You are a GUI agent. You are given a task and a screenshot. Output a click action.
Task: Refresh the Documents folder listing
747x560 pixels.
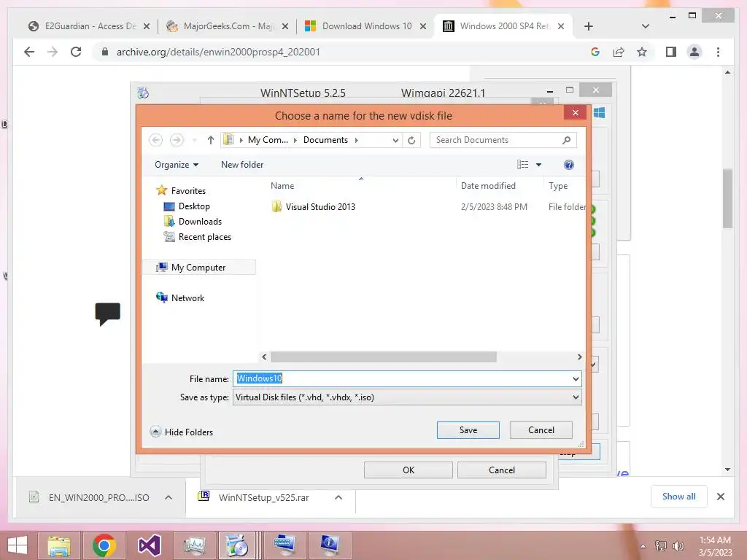[411, 140]
